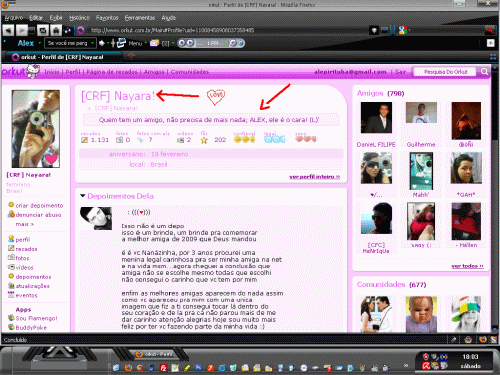Image resolution: width=500 pixels, height=375 pixels.
Task: Go to Página de recados in orkut nav
Action: [112, 72]
